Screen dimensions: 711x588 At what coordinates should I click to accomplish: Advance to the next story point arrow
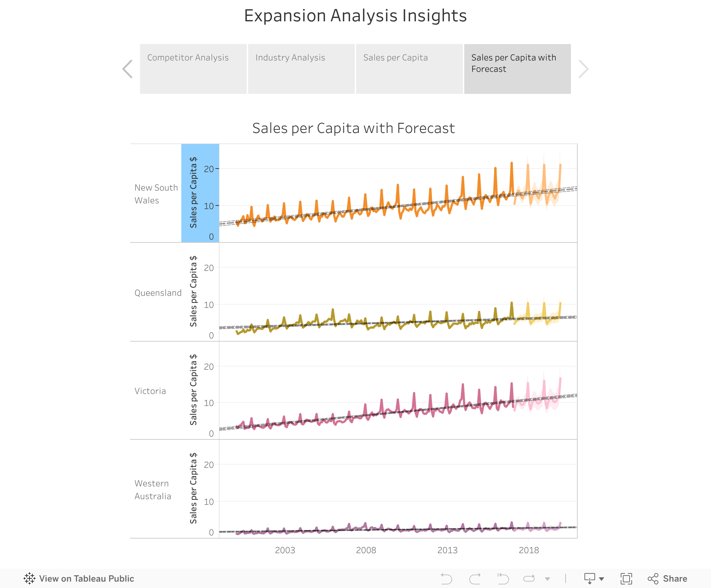point(583,69)
